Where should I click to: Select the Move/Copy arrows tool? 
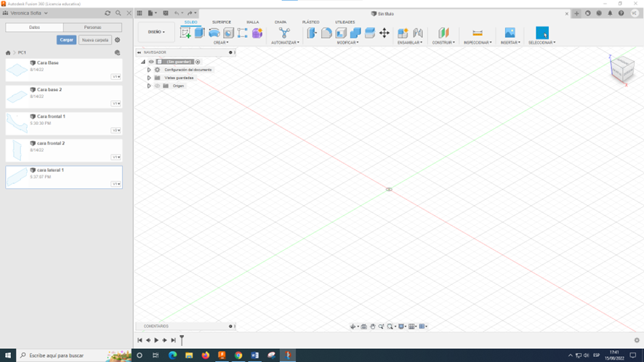[x=384, y=33]
